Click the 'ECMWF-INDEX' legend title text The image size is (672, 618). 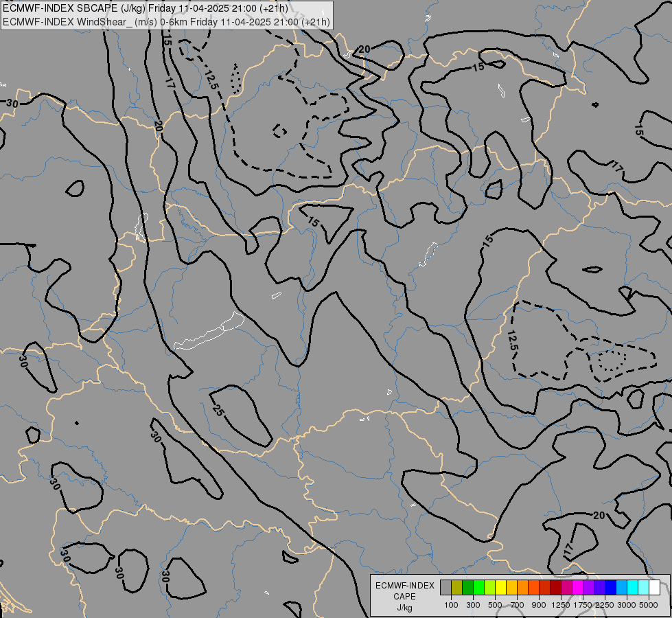405,586
